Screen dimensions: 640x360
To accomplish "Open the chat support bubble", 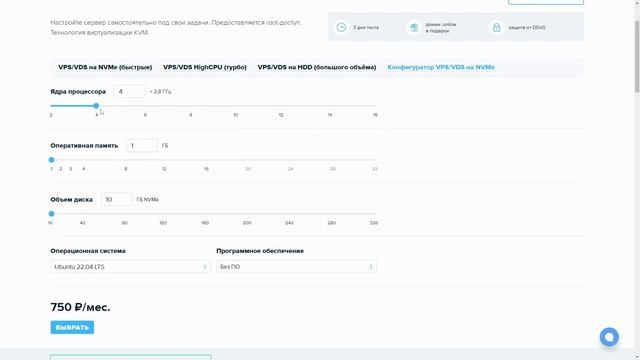I will click(609, 337).
